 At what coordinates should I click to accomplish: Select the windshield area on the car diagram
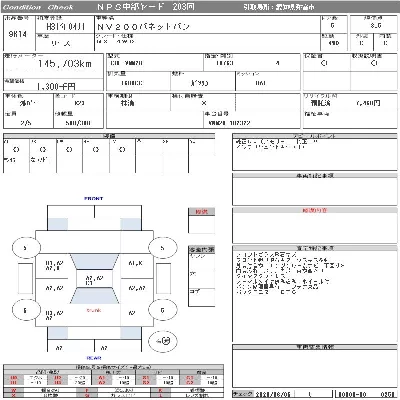pos(94,262)
